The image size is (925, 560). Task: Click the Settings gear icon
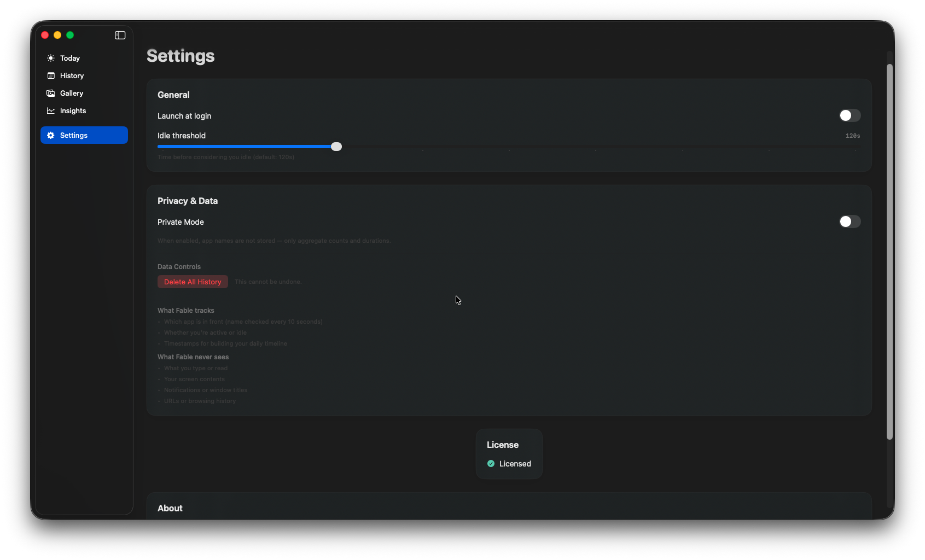tap(50, 135)
